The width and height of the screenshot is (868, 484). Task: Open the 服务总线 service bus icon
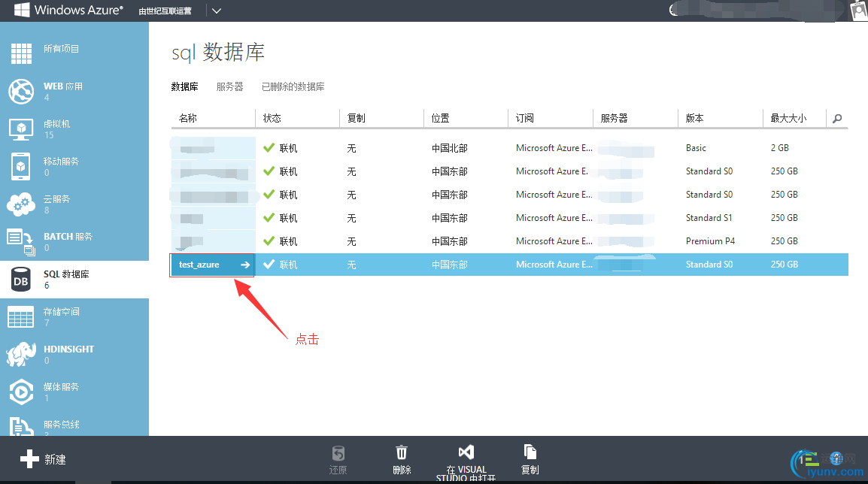(21, 426)
